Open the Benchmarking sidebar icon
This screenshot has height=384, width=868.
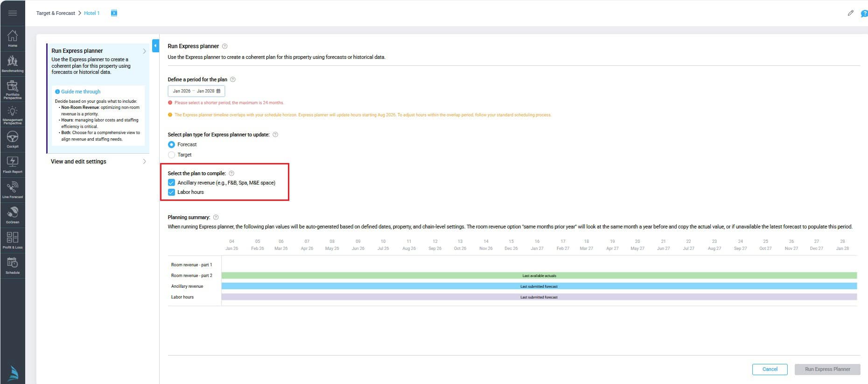click(13, 64)
